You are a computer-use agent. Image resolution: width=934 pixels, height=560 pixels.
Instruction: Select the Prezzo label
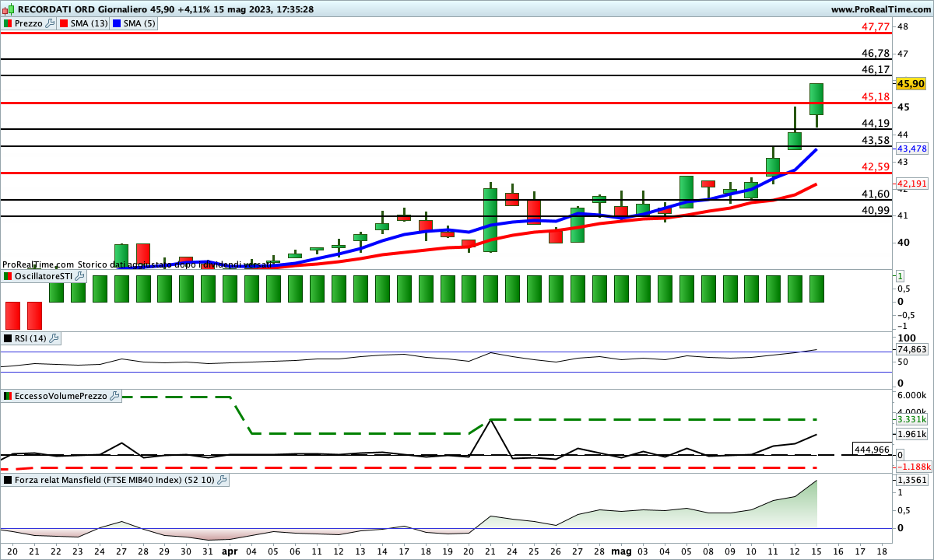tap(29, 23)
